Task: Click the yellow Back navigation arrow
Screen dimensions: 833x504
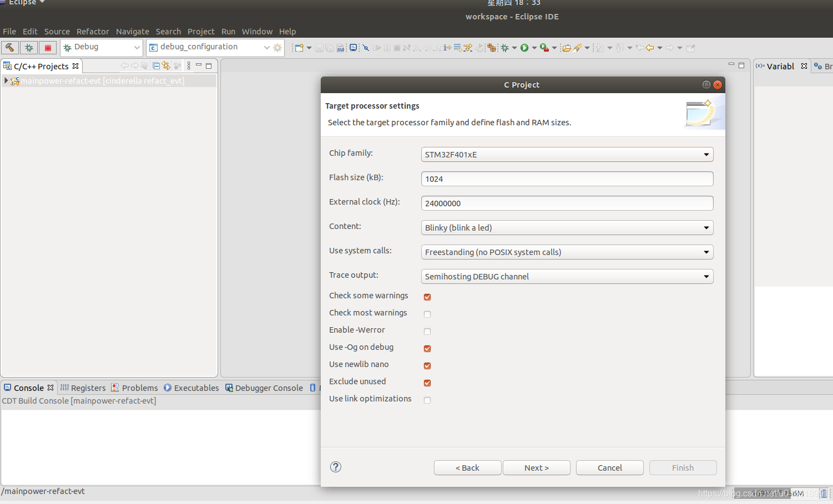Action: tap(650, 48)
